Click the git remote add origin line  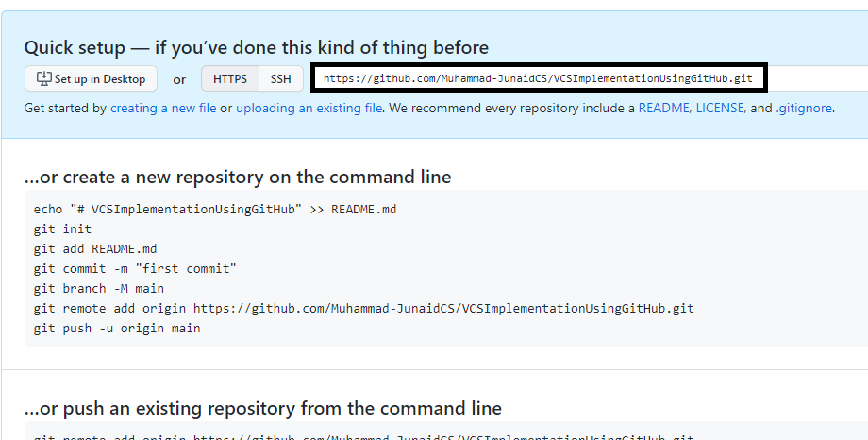point(363,308)
